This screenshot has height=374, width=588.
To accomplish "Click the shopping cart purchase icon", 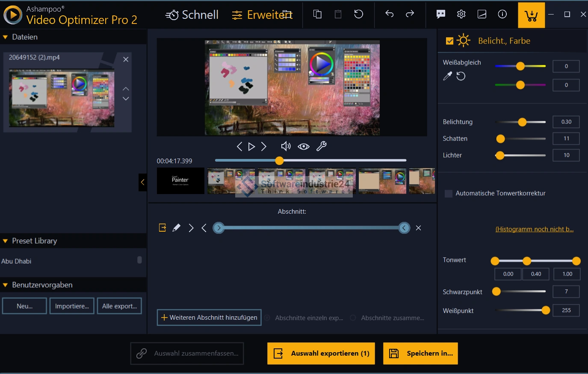I will pyautogui.click(x=531, y=15).
